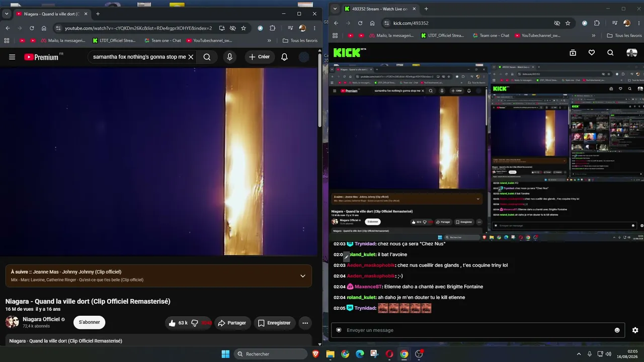The image size is (644, 362).
Task: Toggle tracking protection eye icon on kick.com
Action: click(557, 23)
